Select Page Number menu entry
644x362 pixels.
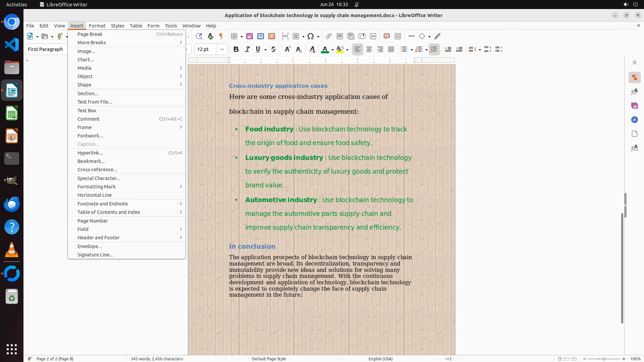point(93,221)
